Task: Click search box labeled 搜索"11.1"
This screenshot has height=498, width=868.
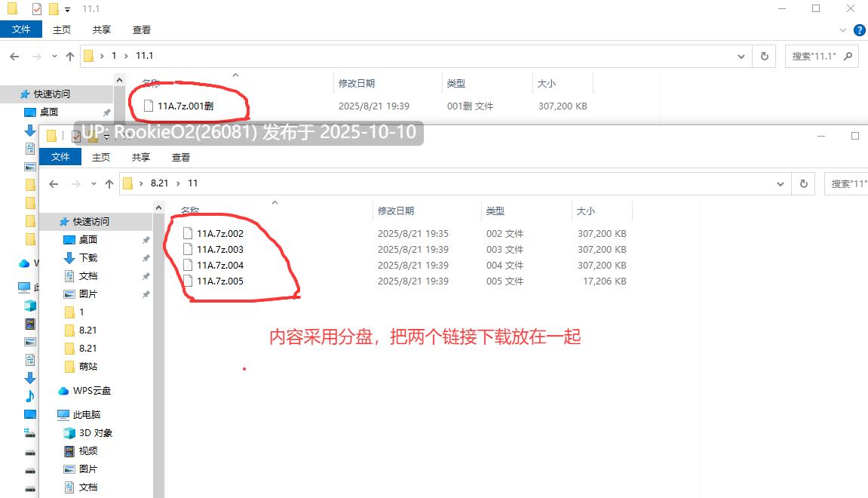Action: click(x=822, y=56)
